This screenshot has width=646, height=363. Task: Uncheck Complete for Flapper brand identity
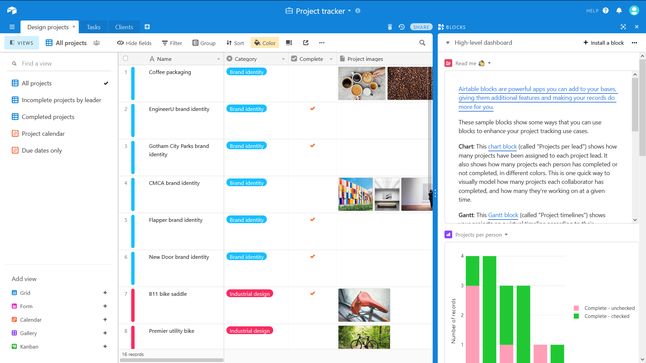coord(312,220)
